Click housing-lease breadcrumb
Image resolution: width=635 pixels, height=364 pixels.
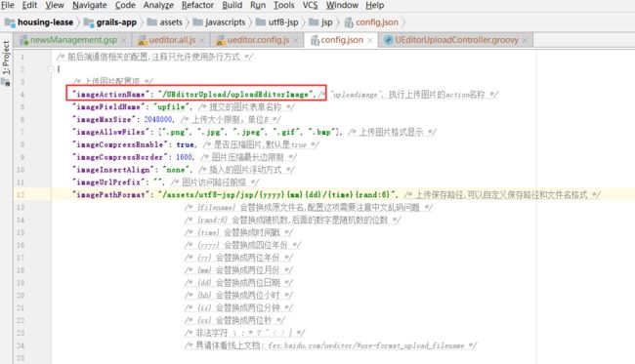pyautogui.click(x=45, y=22)
